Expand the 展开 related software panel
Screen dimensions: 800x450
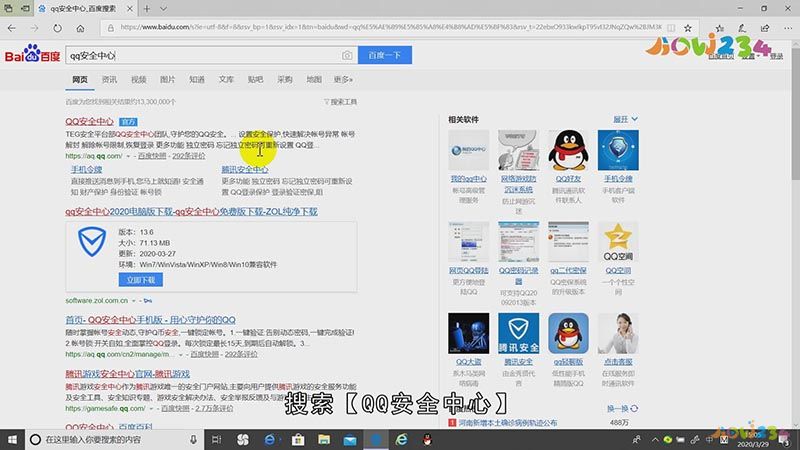[625, 119]
